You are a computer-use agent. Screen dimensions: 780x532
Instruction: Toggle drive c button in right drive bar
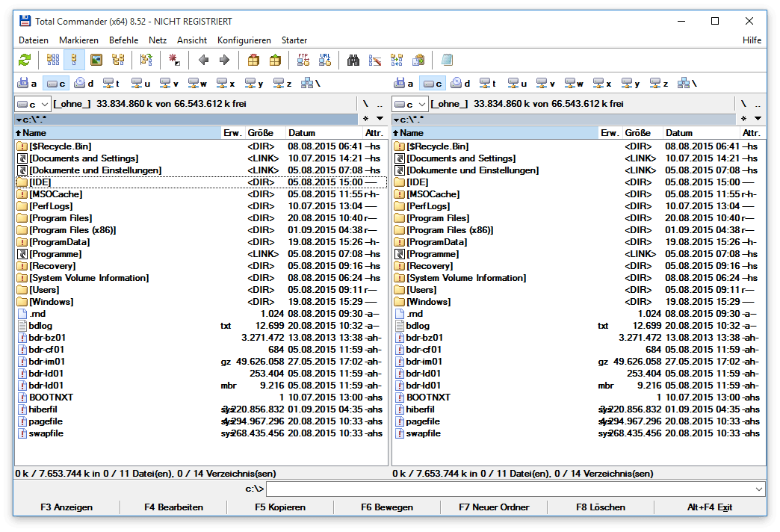tap(433, 84)
